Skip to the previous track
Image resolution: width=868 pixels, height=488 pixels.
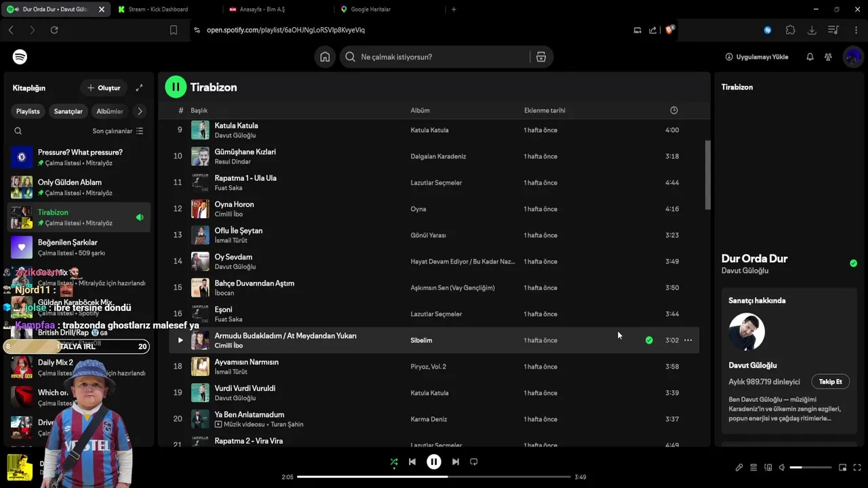point(412,462)
